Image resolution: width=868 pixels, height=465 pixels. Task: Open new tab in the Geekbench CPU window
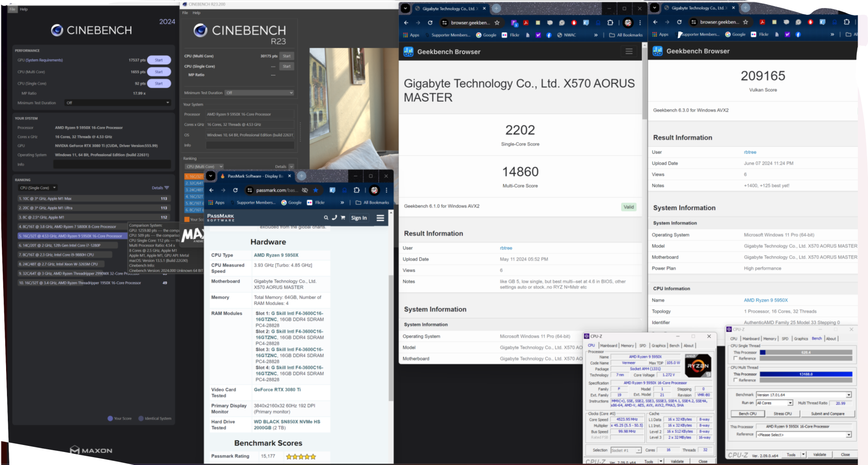(x=496, y=8)
